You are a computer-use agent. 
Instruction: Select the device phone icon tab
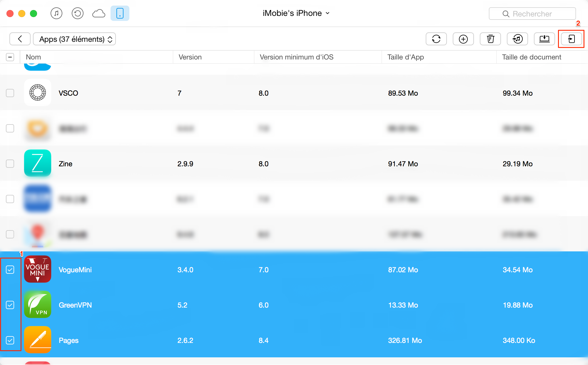point(120,14)
